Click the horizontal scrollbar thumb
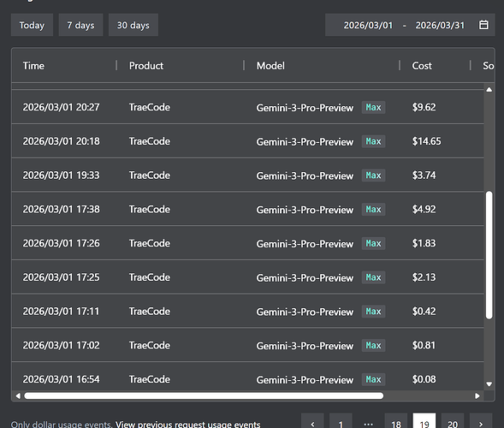Viewport: 504px width, 428px height. click(x=204, y=395)
